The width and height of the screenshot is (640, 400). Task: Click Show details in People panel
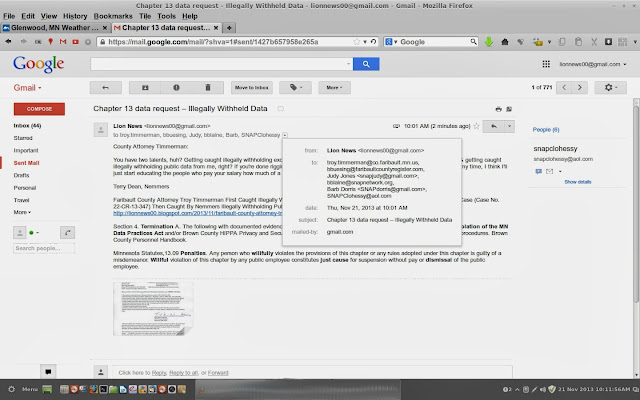pyautogui.click(x=578, y=182)
